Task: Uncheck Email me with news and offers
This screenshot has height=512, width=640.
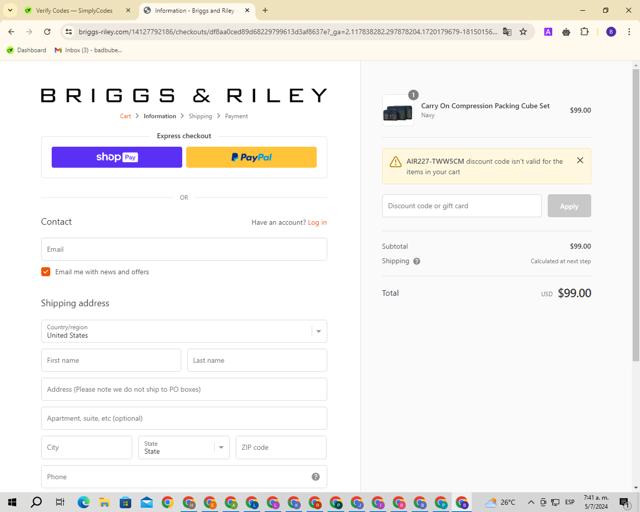Action: [x=46, y=272]
